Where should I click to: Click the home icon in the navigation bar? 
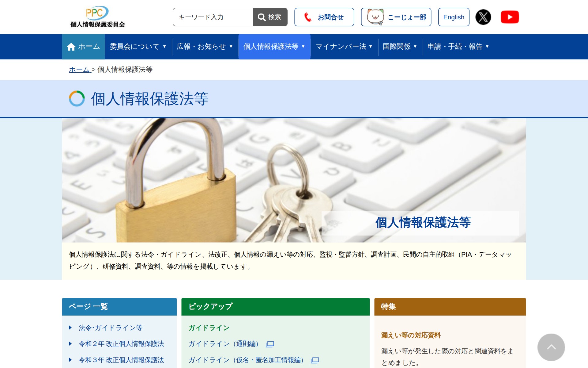(x=71, y=46)
